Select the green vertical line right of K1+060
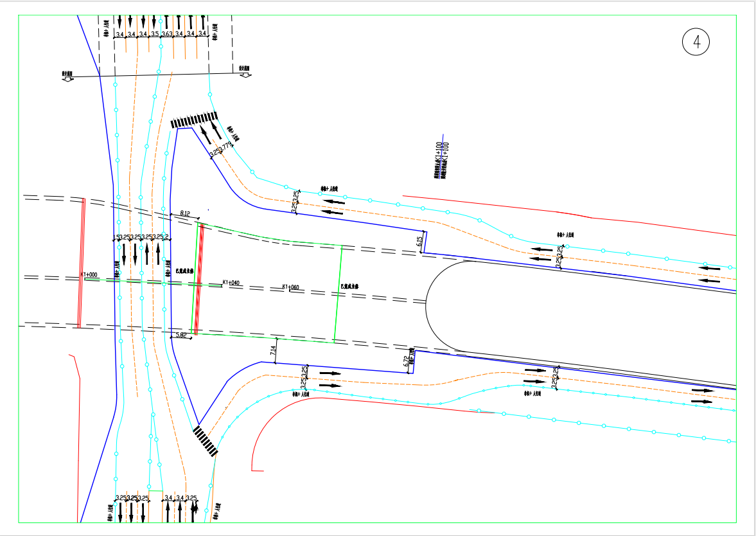Viewport: 756px width, 536px height. pyautogui.click(x=338, y=294)
